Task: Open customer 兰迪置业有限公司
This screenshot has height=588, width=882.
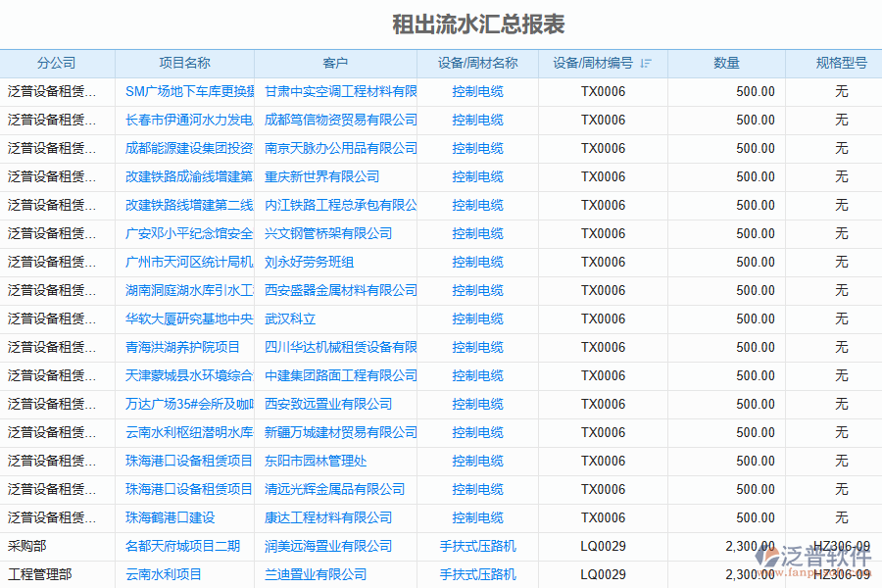Action: [316, 575]
